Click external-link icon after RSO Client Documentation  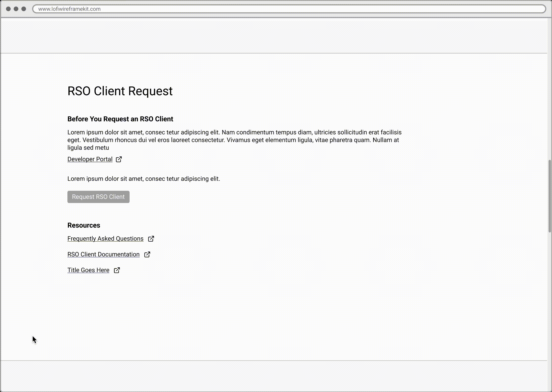[147, 254]
